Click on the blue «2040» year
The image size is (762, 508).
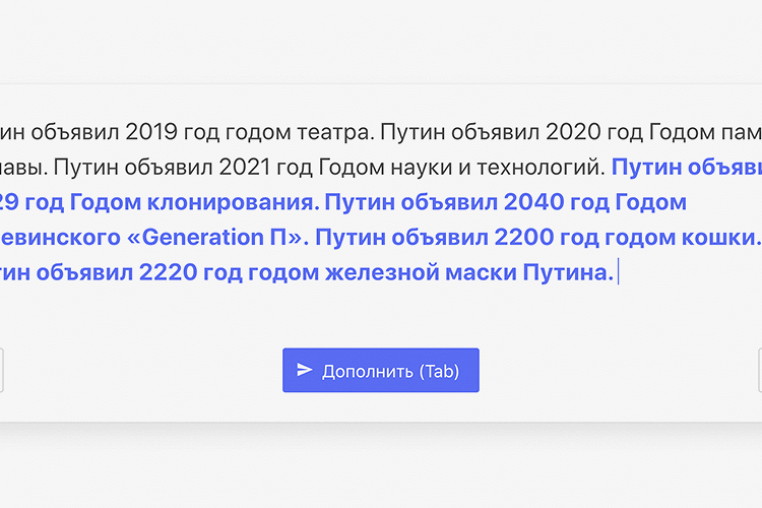tap(533, 202)
